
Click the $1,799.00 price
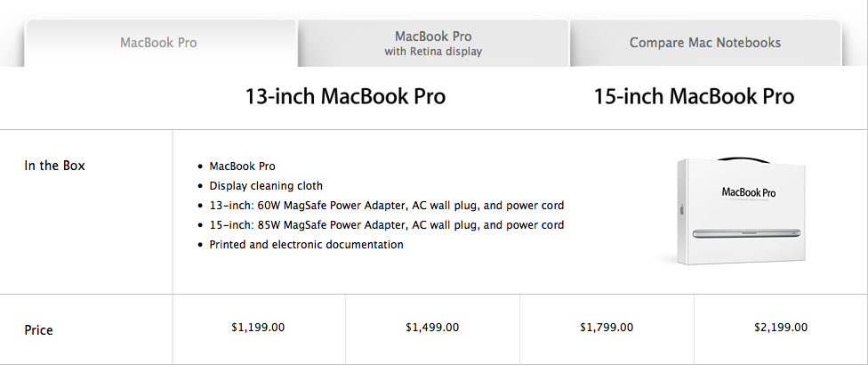pos(607,328)
